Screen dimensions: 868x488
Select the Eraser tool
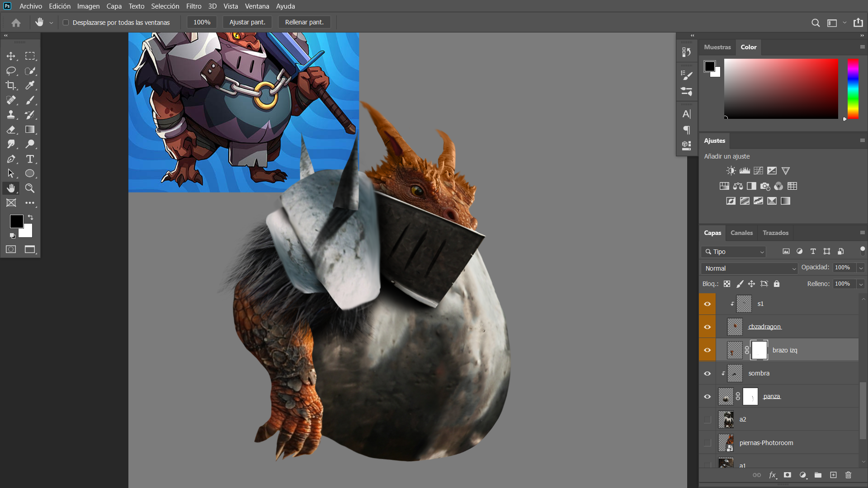[11, 130]
